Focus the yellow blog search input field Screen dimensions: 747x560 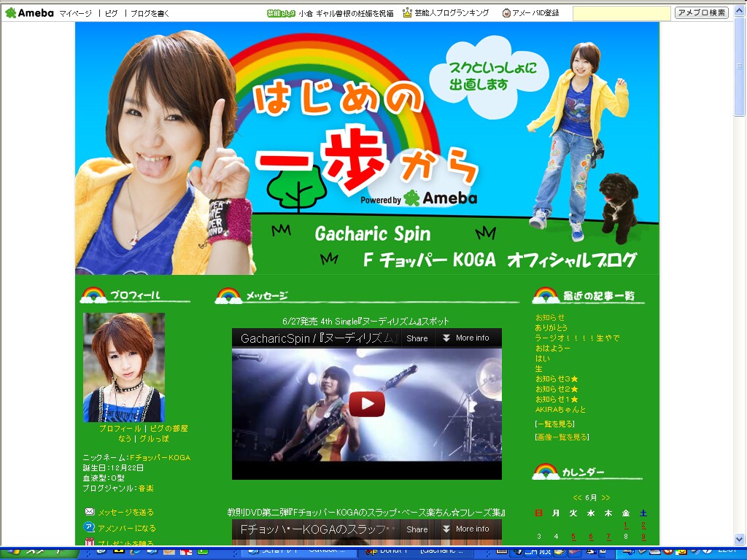pos(622,13)
